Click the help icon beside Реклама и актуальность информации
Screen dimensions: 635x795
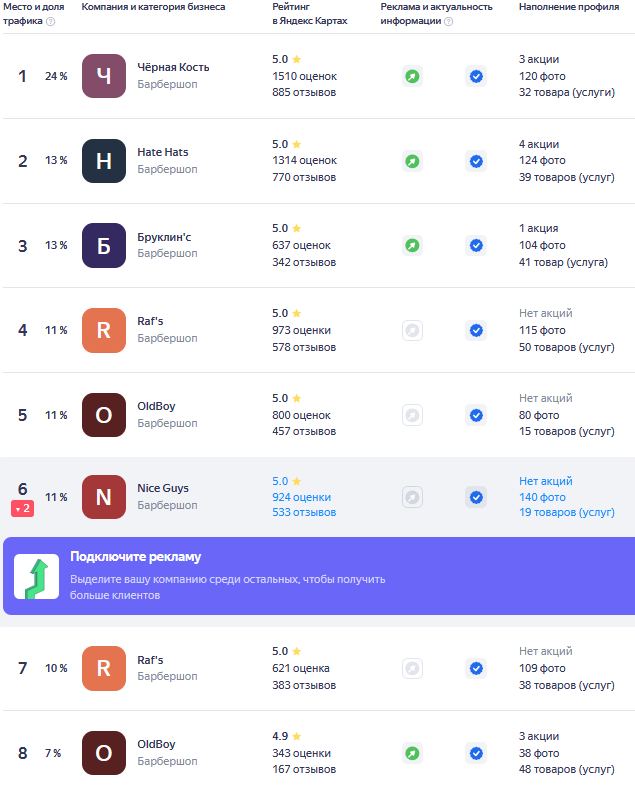coord(448,21)
